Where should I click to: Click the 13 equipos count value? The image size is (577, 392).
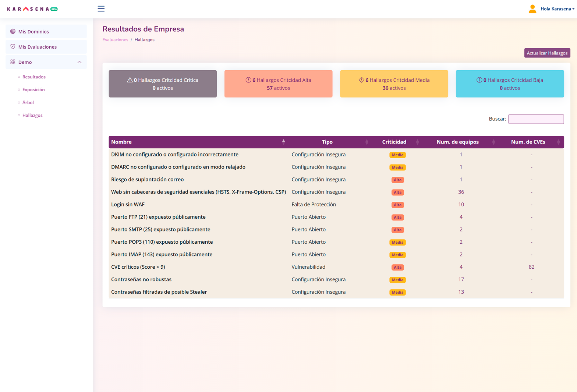click(x=461, y=292)
